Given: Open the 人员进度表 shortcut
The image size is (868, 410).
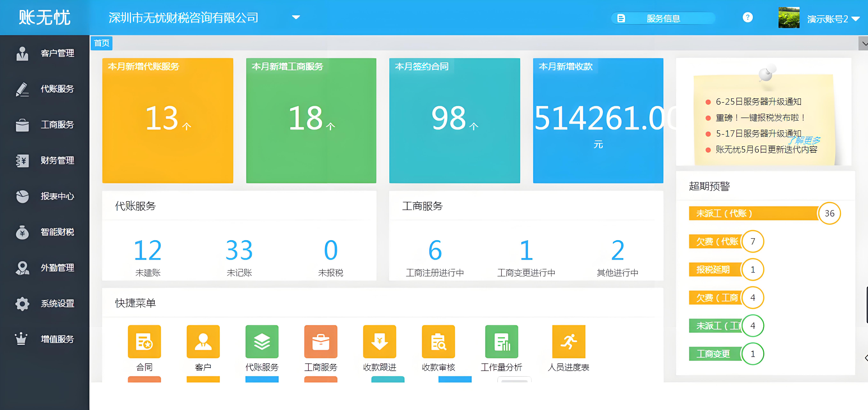Looking at the screenshot, I should (569, 341).
